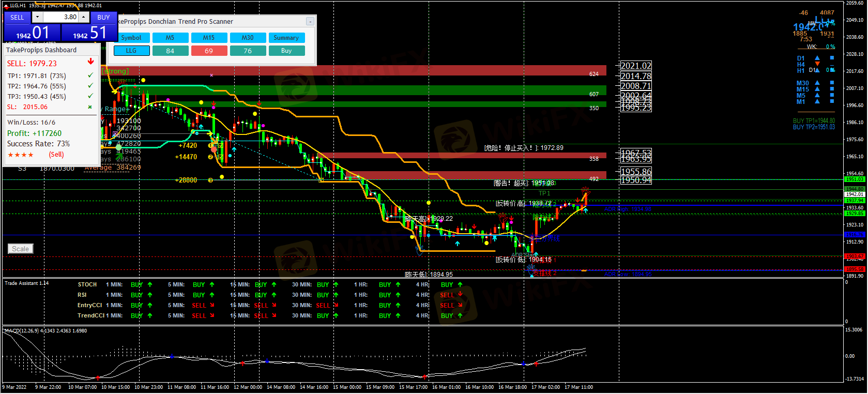Screen dimensions: 868x394
Task: Toggle the blue square indicator for M1
Action: (832, 101)
